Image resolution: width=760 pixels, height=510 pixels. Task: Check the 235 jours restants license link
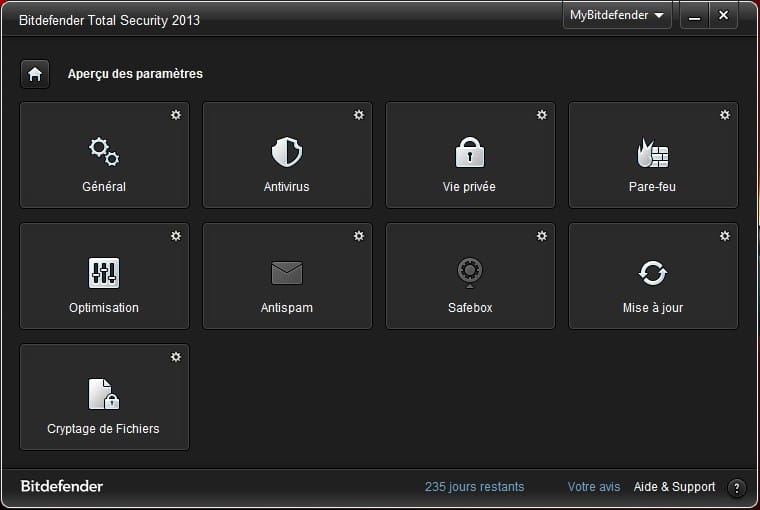pos(475,487)
